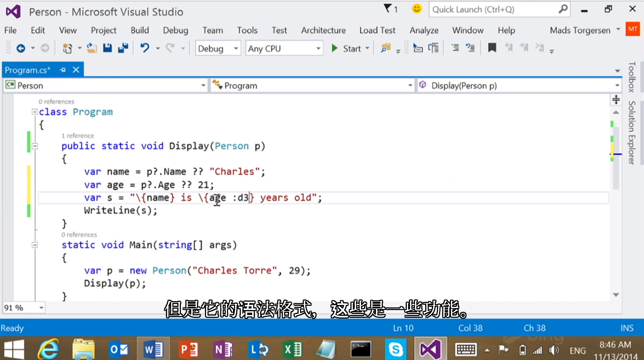Collapse the Display method outline
Image resolution: width=644 pixels, height=360 pixels.
[35, 146]
